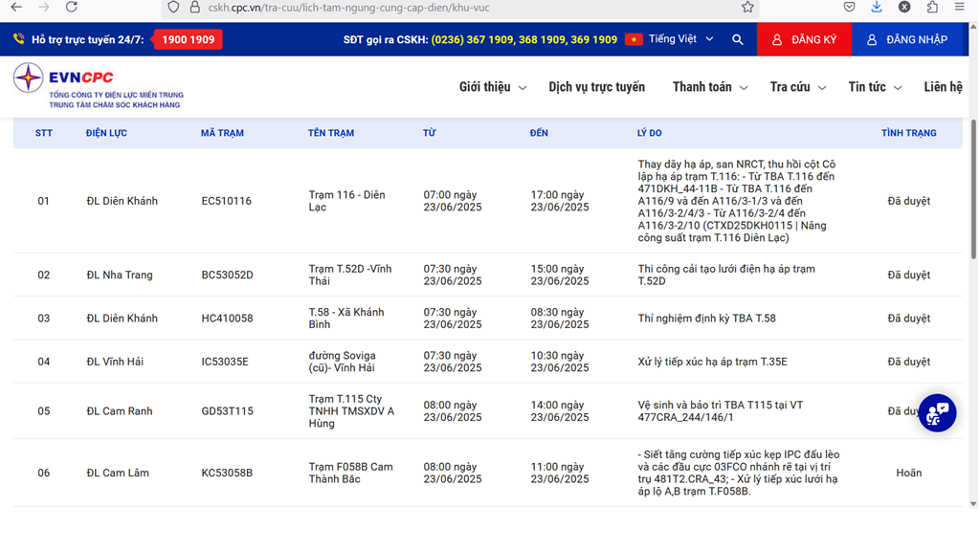Expand the Tin tức menu
The width and height of the screenshot is (980, 551).
tap(875, 87)
